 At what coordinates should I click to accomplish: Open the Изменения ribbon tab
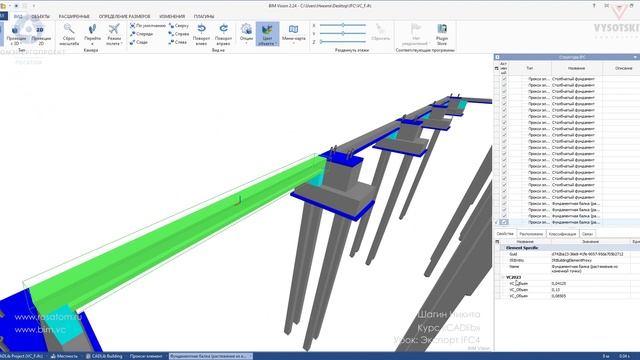(172, 16)
